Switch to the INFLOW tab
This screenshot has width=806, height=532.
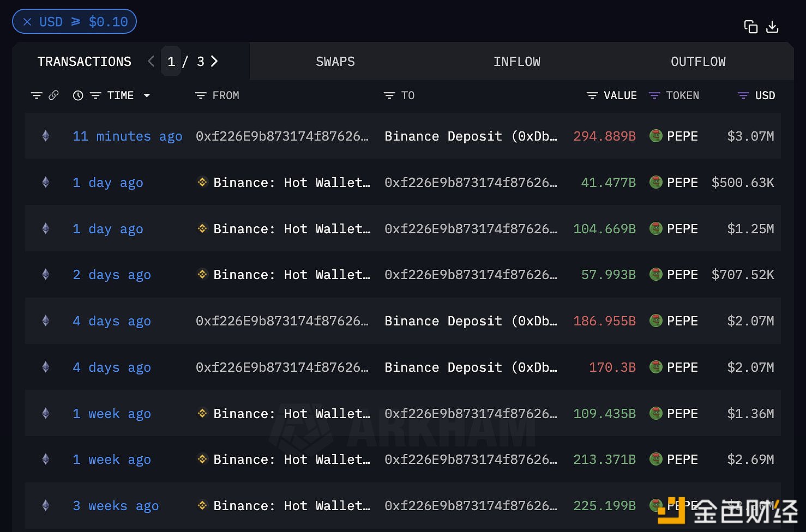[x=517, y=62]
